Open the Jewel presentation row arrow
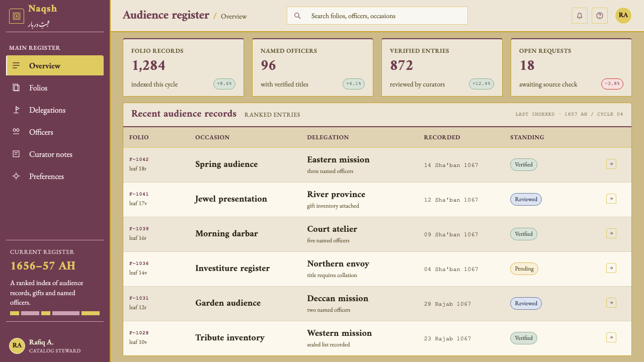Image resolution: width=644 pixels, height=362 pixels. (x=611, y=199)
